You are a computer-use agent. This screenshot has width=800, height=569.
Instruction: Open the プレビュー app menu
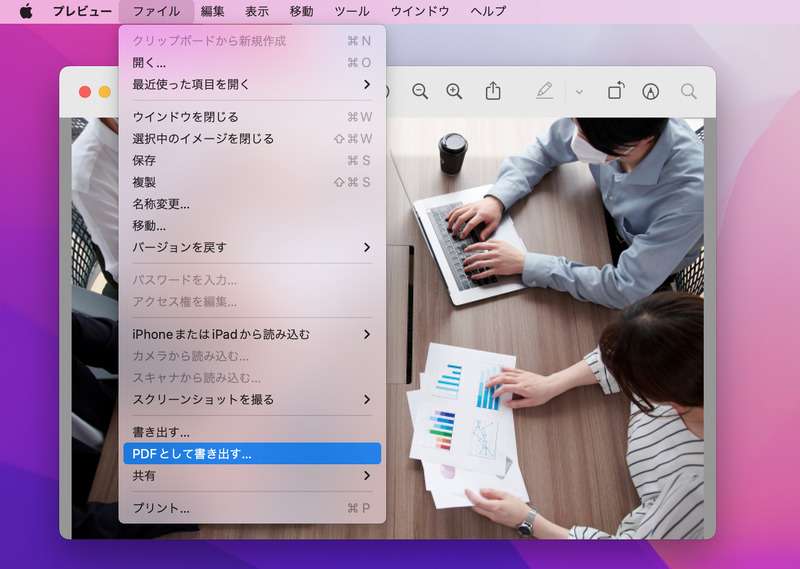click(x=82, y=11)
